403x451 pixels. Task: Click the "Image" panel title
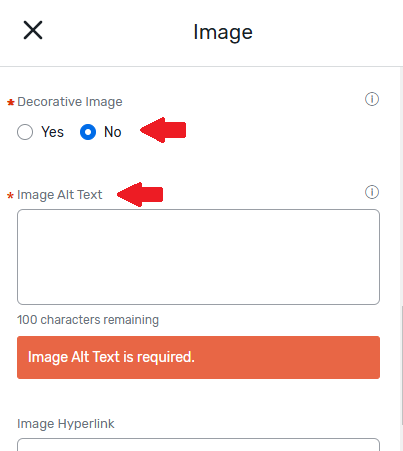(x=223, y=32)
